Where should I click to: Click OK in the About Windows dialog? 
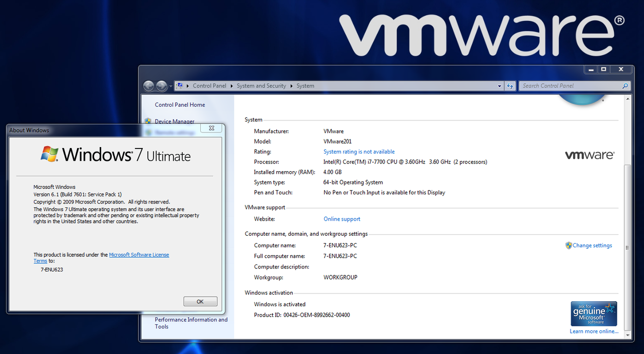pos(200,302)
